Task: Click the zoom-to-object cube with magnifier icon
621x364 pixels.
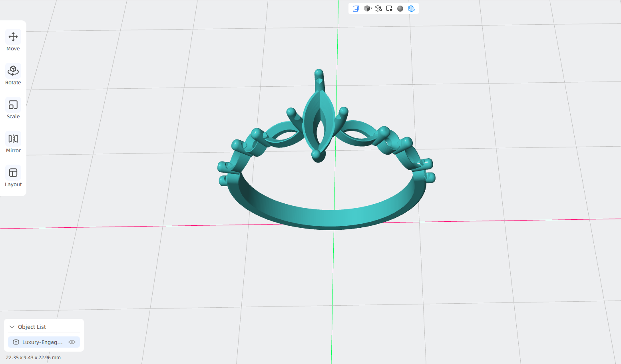Action: pyautogui.click(x=378, y=8)
